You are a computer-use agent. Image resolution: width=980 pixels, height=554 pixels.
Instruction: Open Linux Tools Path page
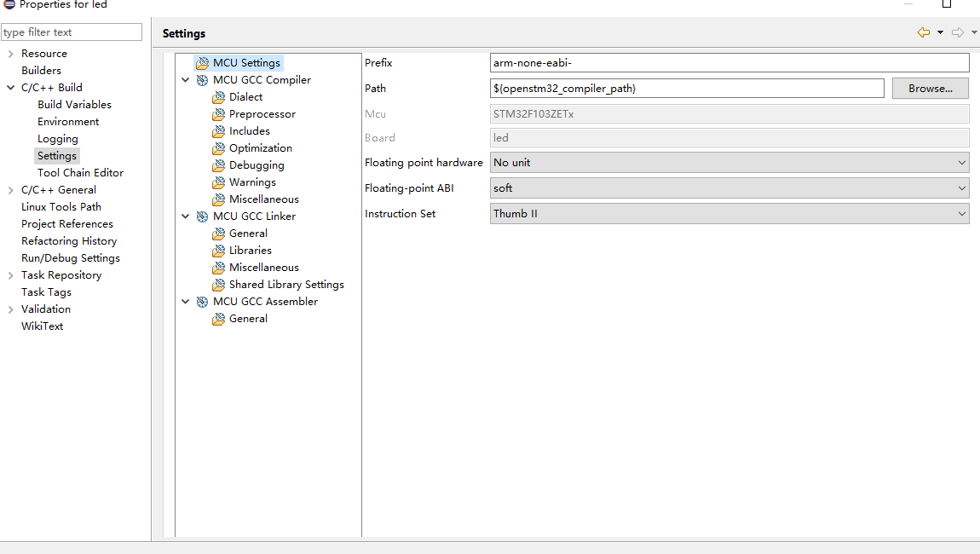click(x=61, y=207)
